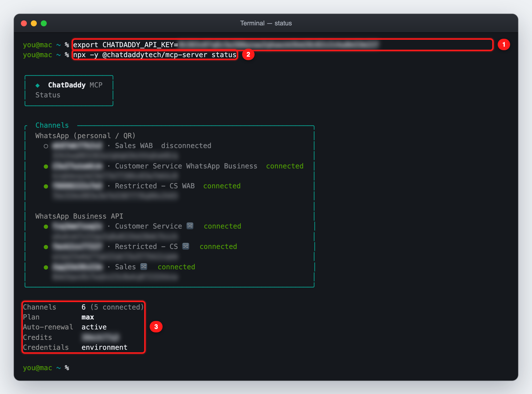The height and width of the screenshot is (394, 532).
Task: Click the export CHATDADDY_API_KEY= command text
Action: pyautogui.click(x=126, y=45)
